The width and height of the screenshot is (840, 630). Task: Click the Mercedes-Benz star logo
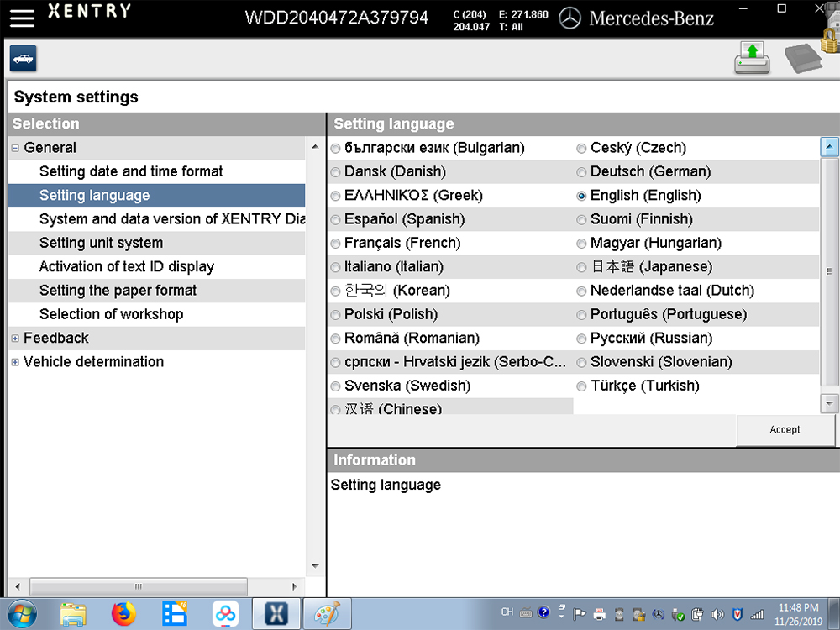tap(569, 18)
